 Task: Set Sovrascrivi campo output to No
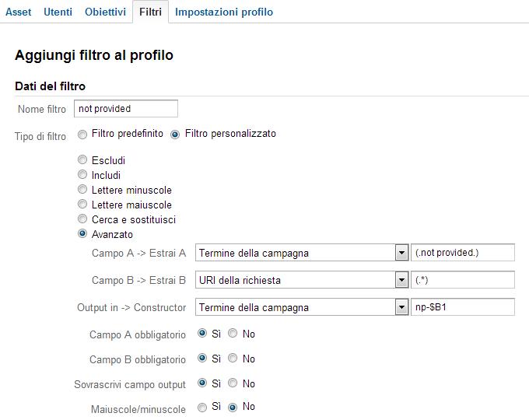(233, 383)
